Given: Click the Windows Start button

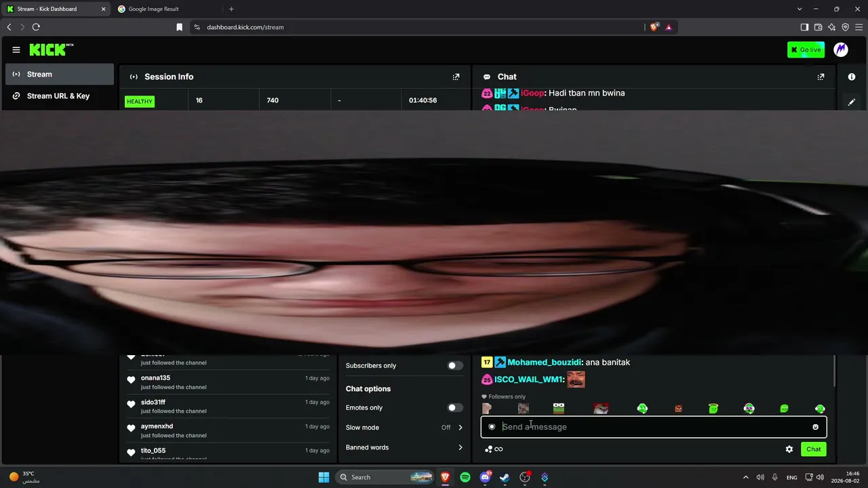Looking at the screenshot, I should [323, 477].
